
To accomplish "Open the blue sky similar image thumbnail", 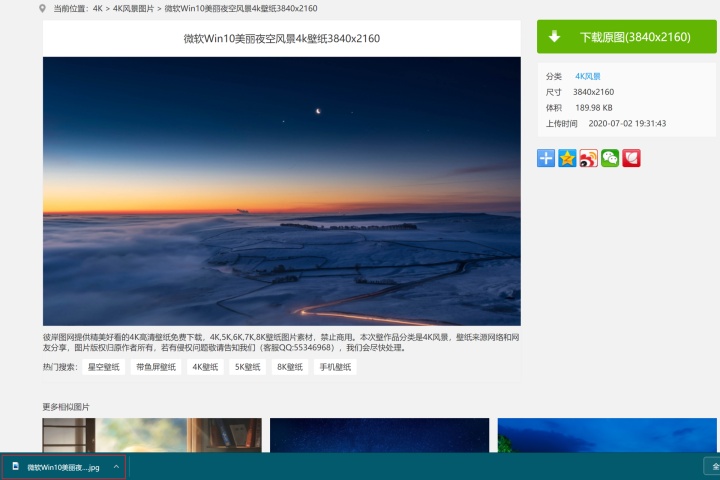I will (607, 435).
